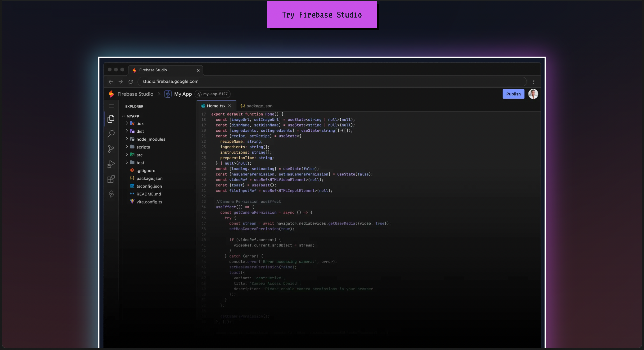Screen dimensions: 644x350
Task: Open the Search magnifier icon in sidebar
Action: 111,134
